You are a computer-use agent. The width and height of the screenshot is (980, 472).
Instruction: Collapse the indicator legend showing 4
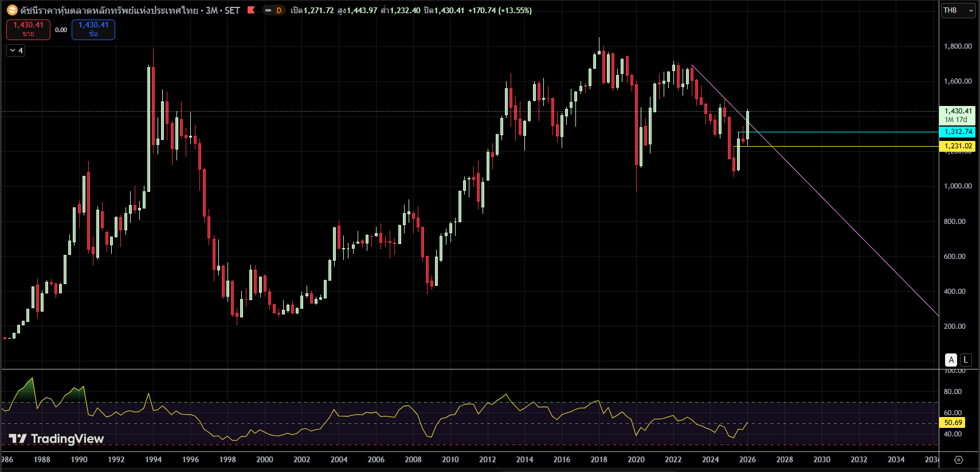click(16, 50)
